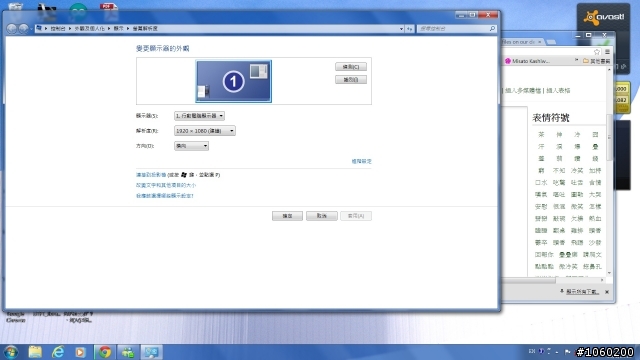Open the 方向 orientation dropdown

pos(191,146)
